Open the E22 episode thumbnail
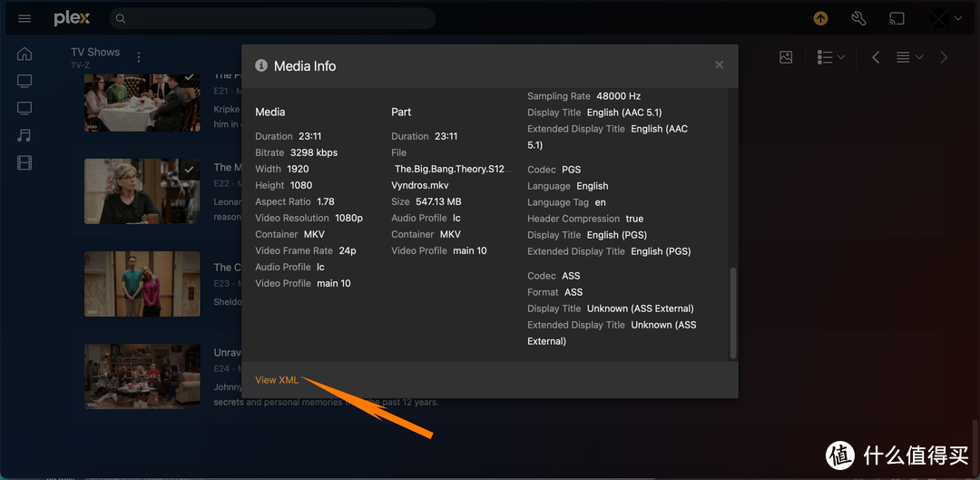This screenshot has height=480, width=980. coord(142,191)
